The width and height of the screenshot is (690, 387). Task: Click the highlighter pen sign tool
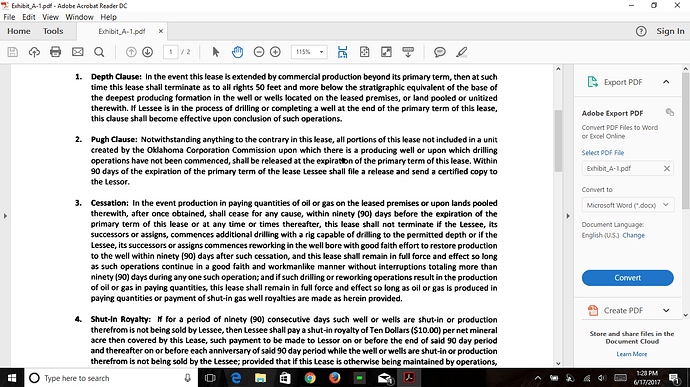(x=461, y=52)
